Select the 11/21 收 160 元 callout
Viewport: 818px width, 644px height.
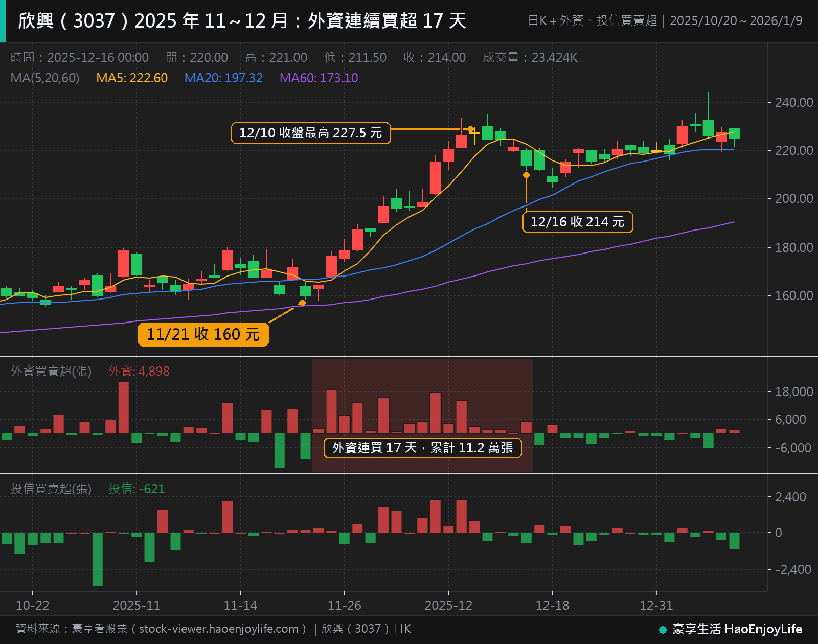pyautogui.click(x=203, y=334)
